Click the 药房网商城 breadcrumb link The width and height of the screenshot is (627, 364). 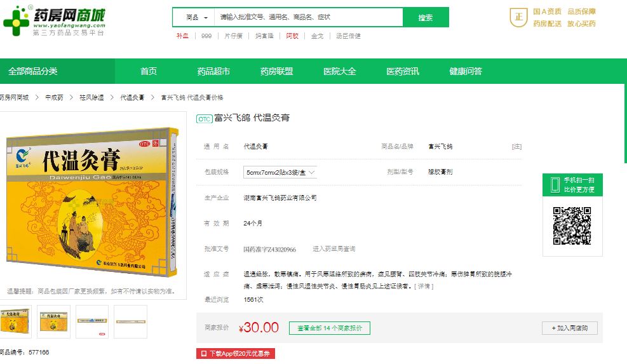(x=13, y=97)
